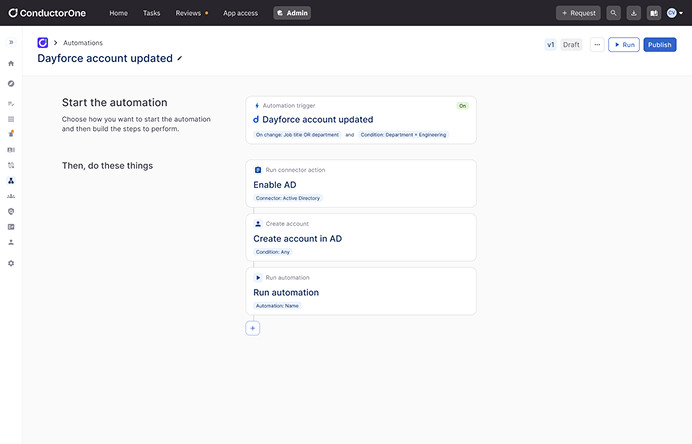Screen dimensions: 692x444
Task: Open the dashboard panel icon in sidebar
Action: point(11,227)
